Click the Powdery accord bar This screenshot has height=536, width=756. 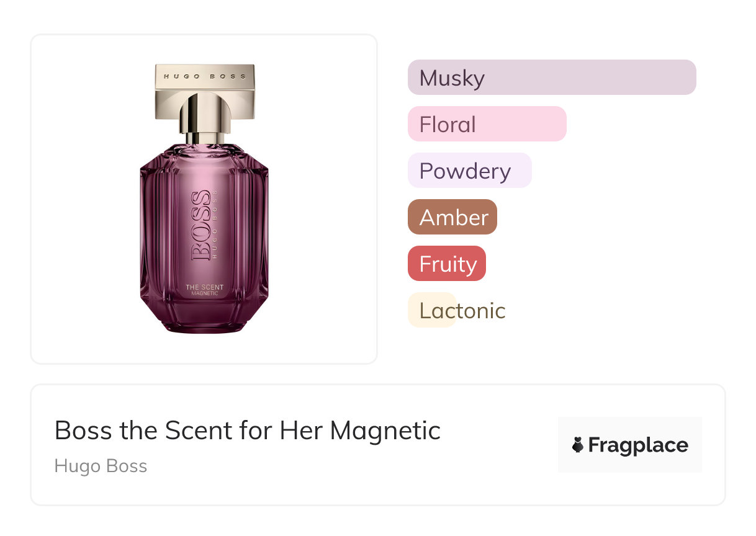coord(469,171)
